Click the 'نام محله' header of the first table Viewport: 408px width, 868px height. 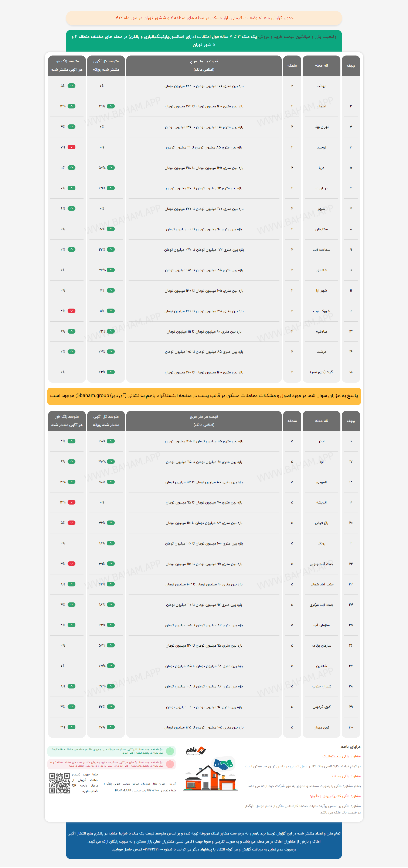321,65
